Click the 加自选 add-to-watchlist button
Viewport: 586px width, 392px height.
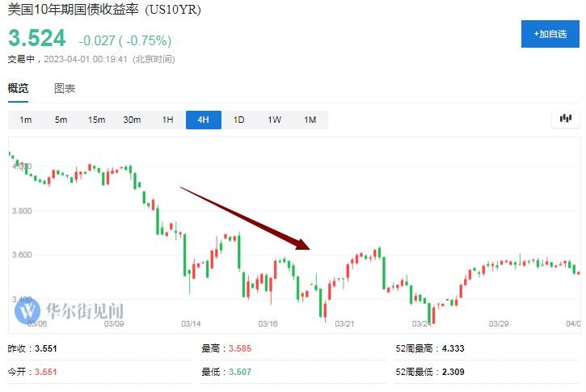click(x=550, y=34)
